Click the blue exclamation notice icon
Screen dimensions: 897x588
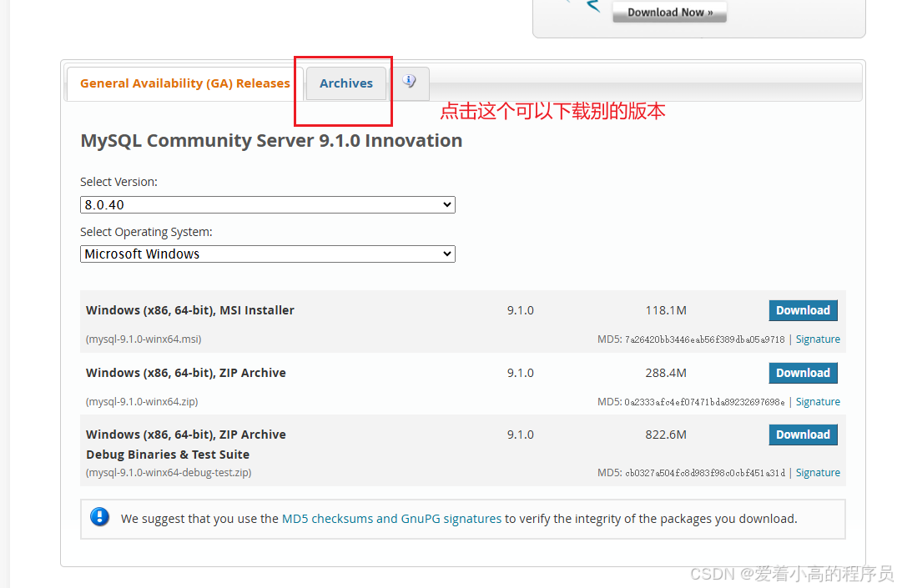click(x=99, y=517)
